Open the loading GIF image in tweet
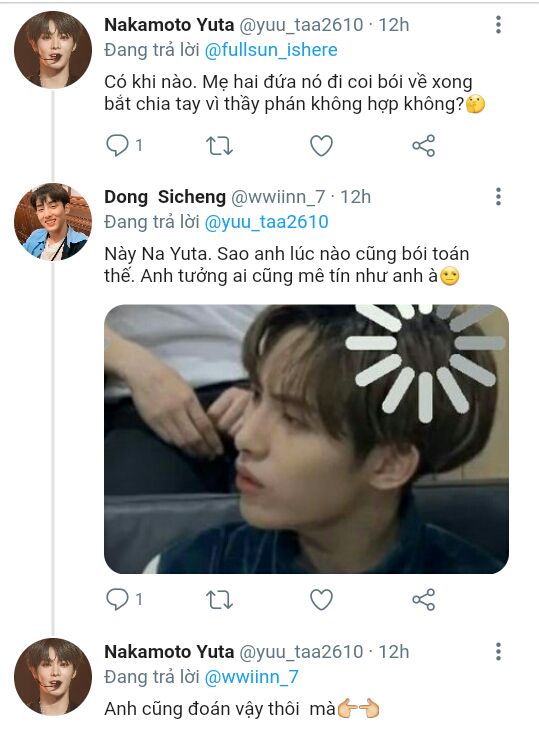Screen dimensions: 539x738 click(306, 439)
